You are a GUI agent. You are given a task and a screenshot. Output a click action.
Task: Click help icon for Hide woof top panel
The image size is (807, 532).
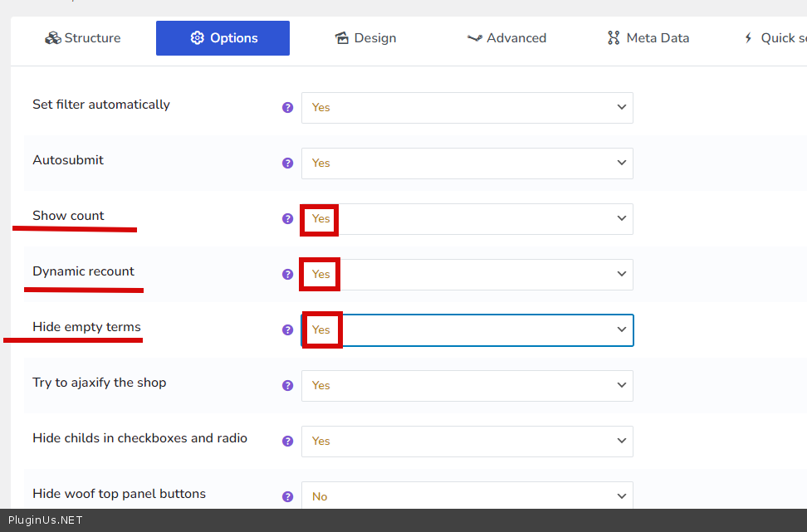coord(287,497)
